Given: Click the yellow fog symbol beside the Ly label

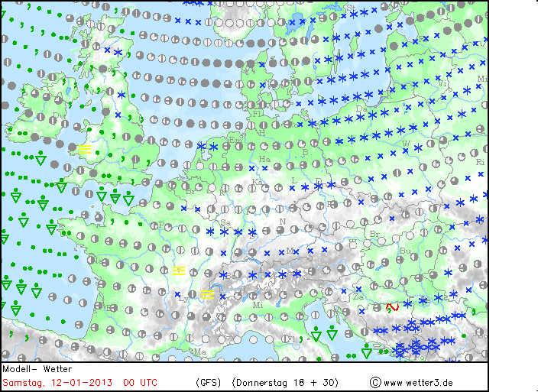Looking at the screenshot, I should tap(207, 294).
